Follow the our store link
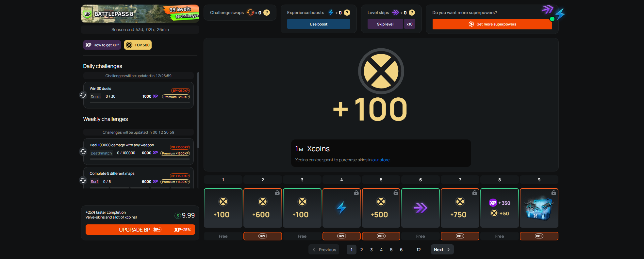644x259 pixels. [381, 160]
